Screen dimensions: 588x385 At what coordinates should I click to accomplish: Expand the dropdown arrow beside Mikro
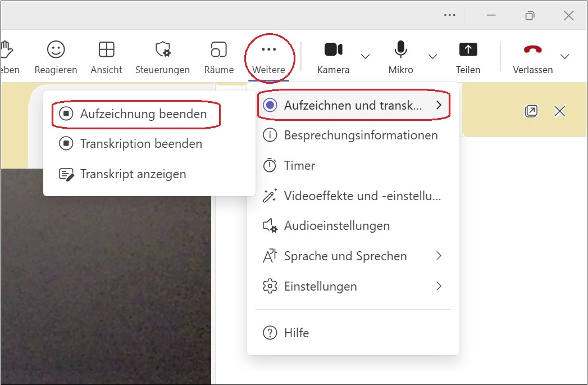point(432,56)
